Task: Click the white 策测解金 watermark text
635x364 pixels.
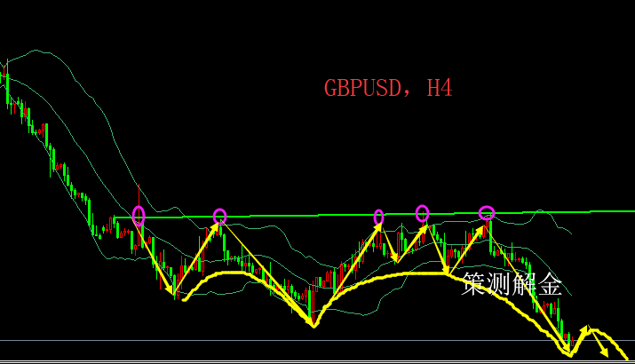Action: click(x=512, y=284)
